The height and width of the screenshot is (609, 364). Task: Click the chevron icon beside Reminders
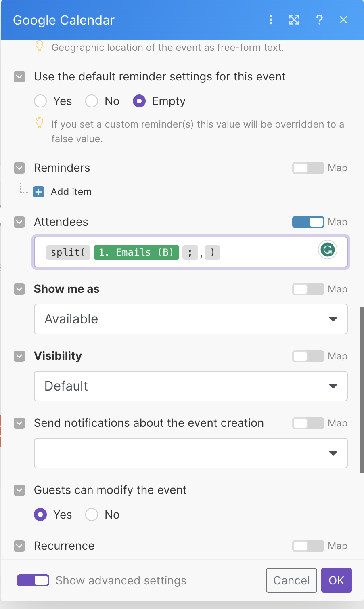tap(19, 168)
